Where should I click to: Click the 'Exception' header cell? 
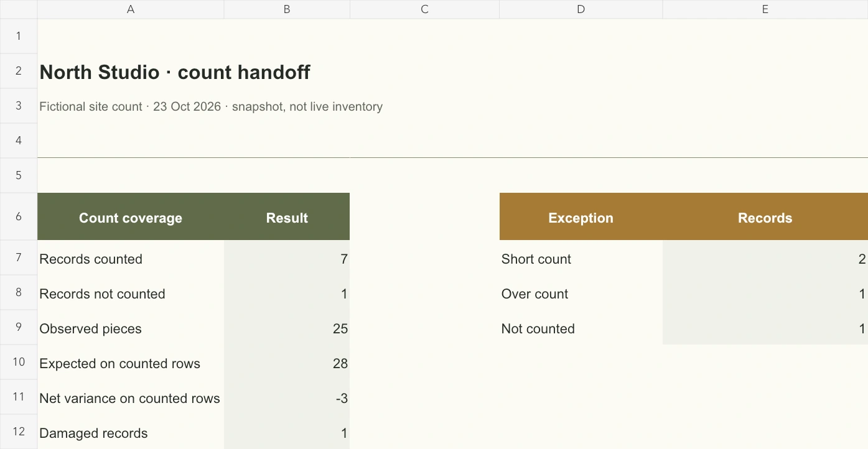[x=581, y=216]
